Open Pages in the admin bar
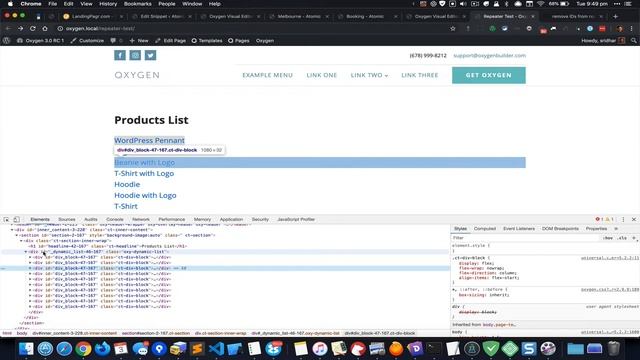The width and height of the screenshot is (640, 360). click(239, 40)
